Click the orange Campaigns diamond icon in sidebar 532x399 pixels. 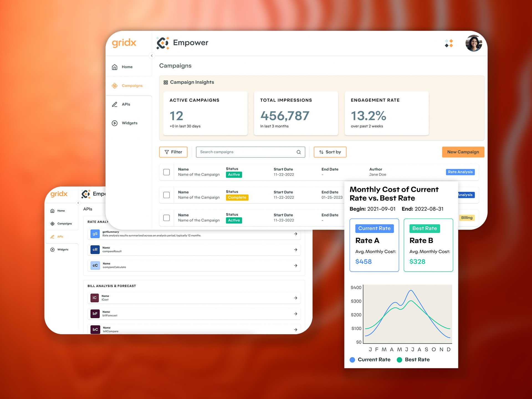[x=114, y=86]
